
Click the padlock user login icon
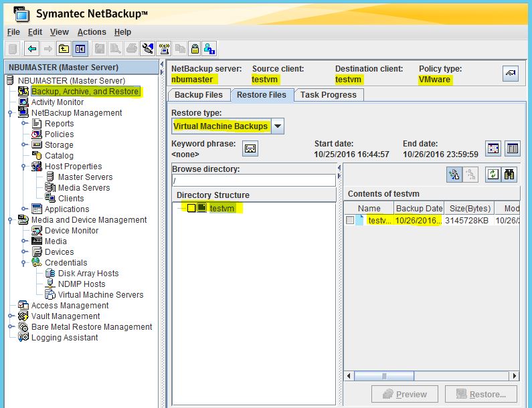(x=209, y=49)
